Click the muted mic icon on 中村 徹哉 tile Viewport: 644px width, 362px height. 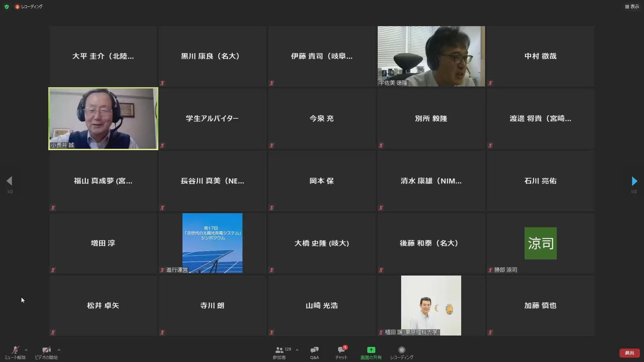[x=490, y=83]
